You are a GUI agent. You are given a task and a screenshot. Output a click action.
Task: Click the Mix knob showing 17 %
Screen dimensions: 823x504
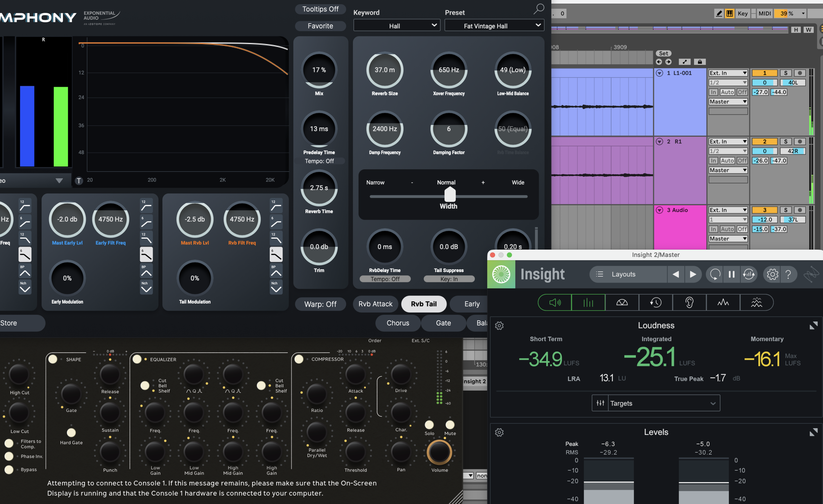[319, 70]
